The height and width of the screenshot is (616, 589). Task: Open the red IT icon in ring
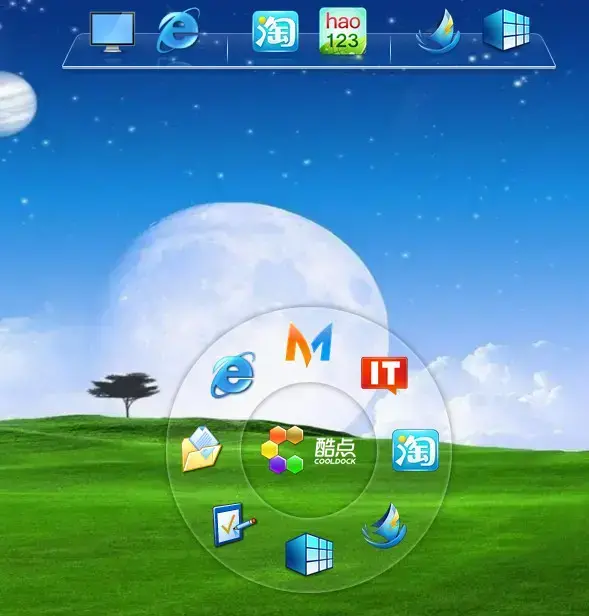[384, 375]
